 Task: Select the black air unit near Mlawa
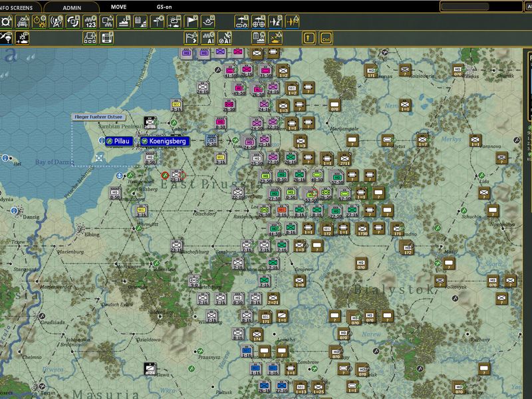(150, 369)
